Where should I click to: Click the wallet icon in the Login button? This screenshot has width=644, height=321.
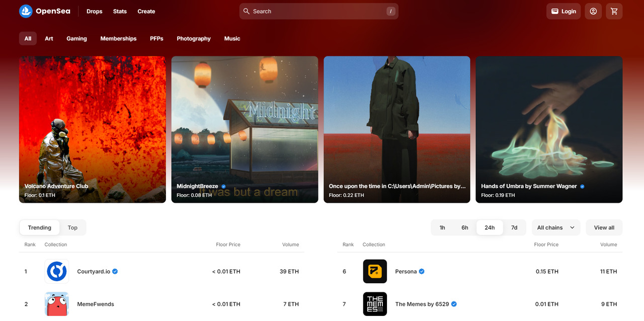tap(555, 11)
